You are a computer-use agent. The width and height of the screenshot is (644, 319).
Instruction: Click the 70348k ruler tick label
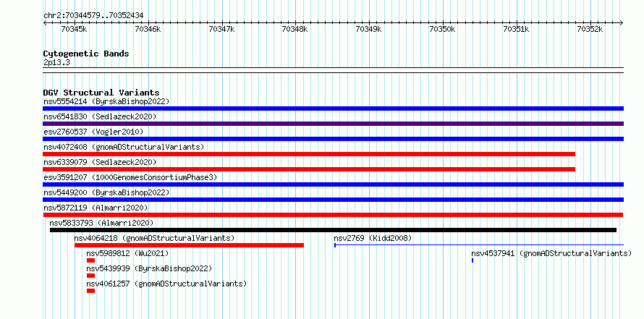click(x=295, y=29)
